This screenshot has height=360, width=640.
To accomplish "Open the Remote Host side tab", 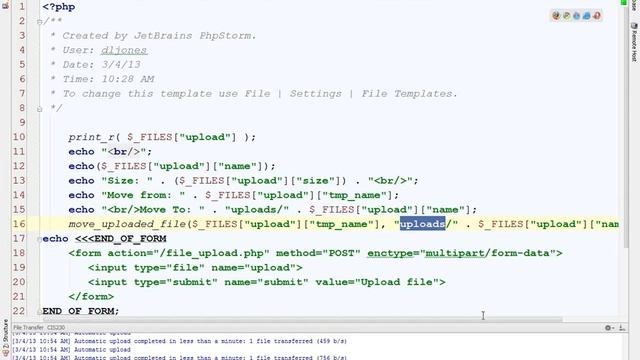I will pyautogui.click(x=634, y=42).
